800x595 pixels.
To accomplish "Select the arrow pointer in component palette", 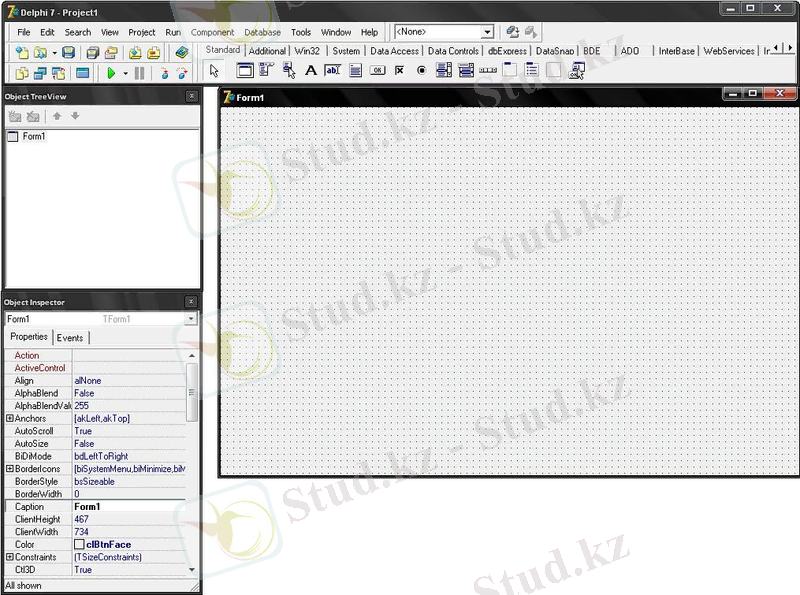I will pyautogui.click(x=214, y=70).
